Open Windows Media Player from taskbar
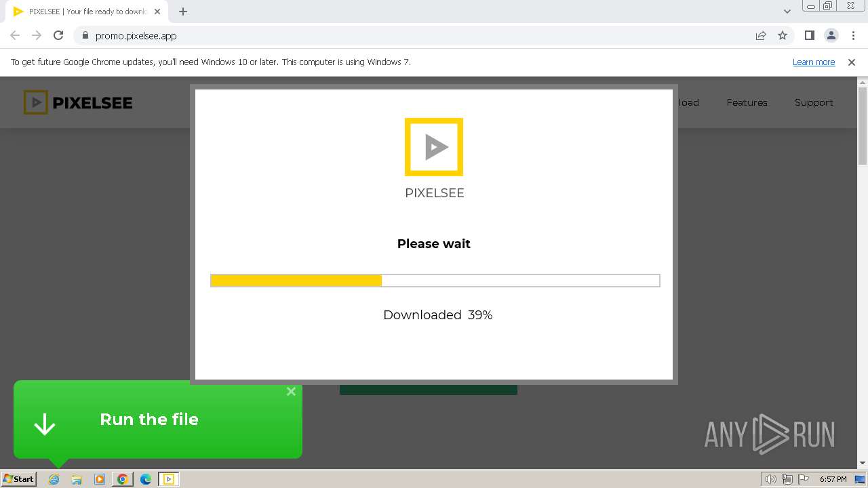The height and width of the screenshot is (488, 868). point(100,479)
